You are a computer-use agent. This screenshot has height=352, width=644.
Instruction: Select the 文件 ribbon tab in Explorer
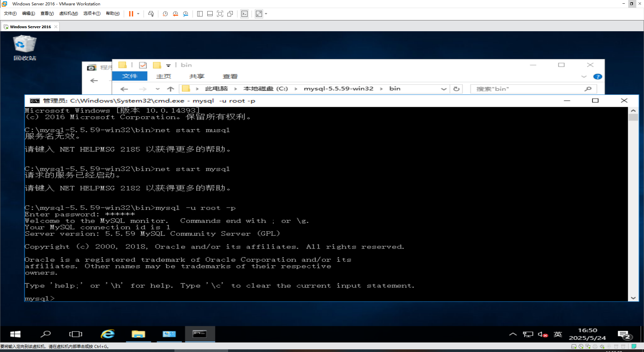point(129,76)
